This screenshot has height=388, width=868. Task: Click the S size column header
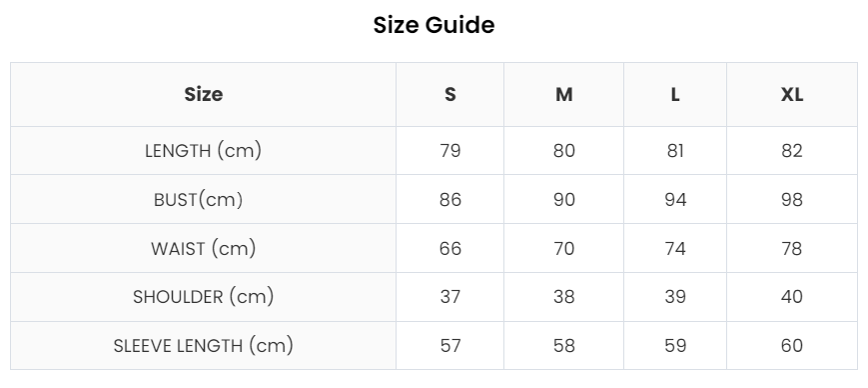tap(450, 95)
